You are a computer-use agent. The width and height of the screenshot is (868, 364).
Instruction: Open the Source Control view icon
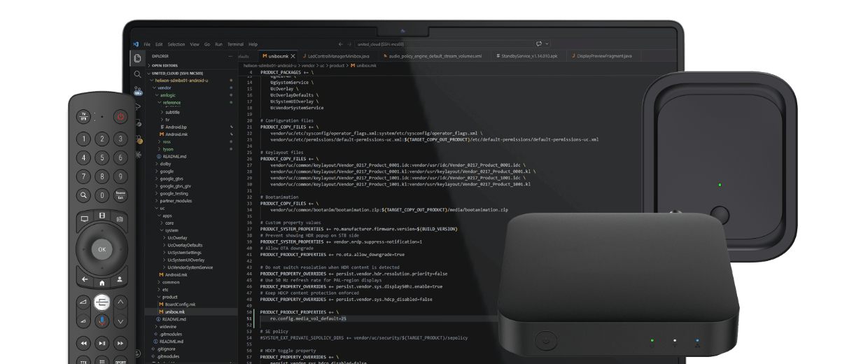point(137,90)
